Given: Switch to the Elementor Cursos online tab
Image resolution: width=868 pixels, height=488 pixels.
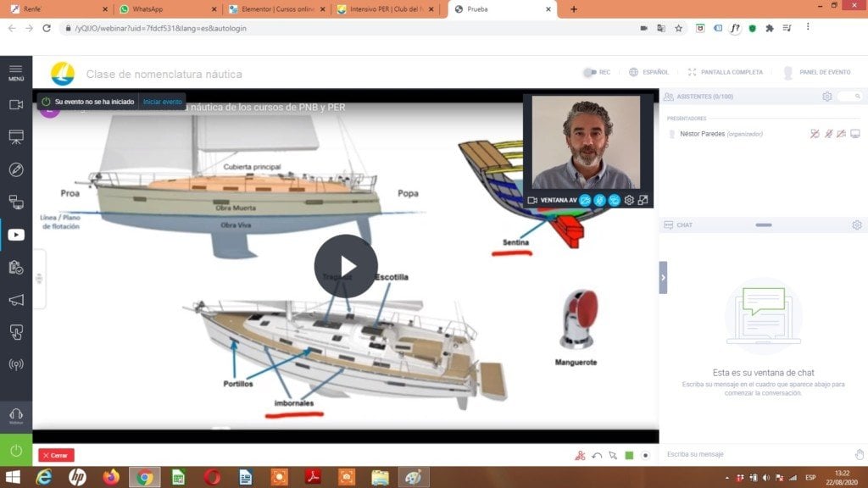Looking at the screenshot, I should coord(277,8).
